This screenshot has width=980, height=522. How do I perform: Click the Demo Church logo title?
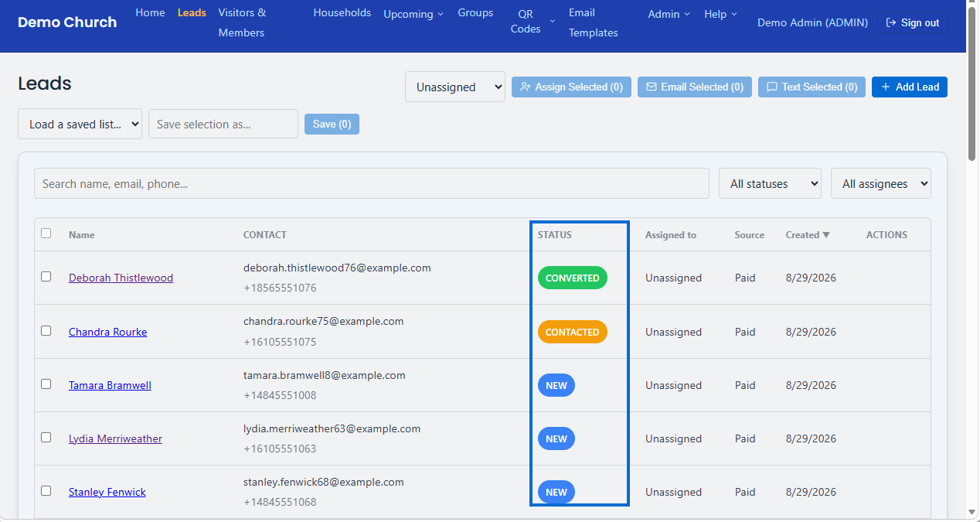pos(67,22)
